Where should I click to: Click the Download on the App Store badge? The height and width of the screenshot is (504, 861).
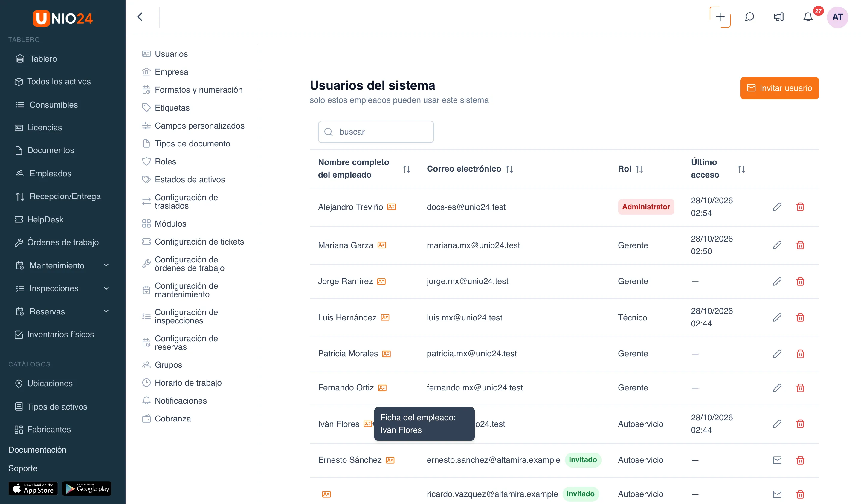point(33,489)
